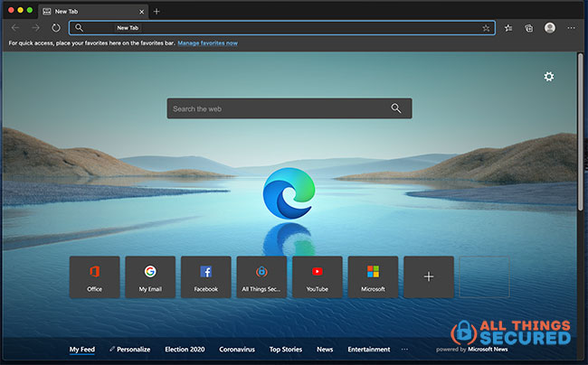Open the Entertainment feed category
The image size is (588, 365).
coord(369,350)
